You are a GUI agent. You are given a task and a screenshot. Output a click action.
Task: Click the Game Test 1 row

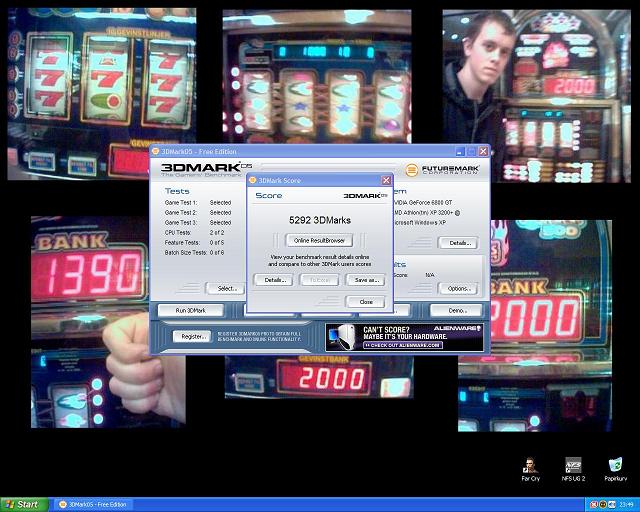coord(198,203)
